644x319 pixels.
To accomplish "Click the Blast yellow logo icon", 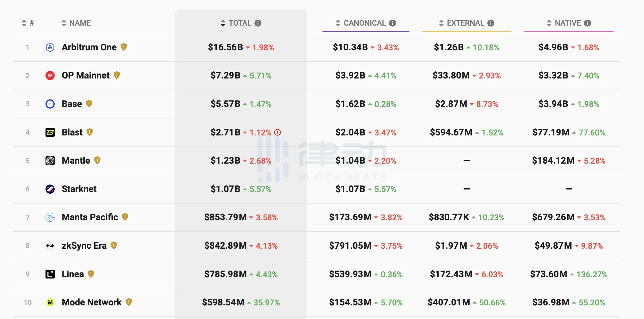I will [50, 132].
